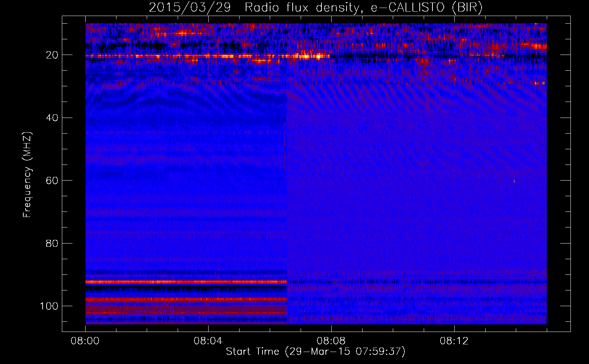
Task: Click the "Frequency (MHZ)" y-axis label
Action: [x=27, y=174]
